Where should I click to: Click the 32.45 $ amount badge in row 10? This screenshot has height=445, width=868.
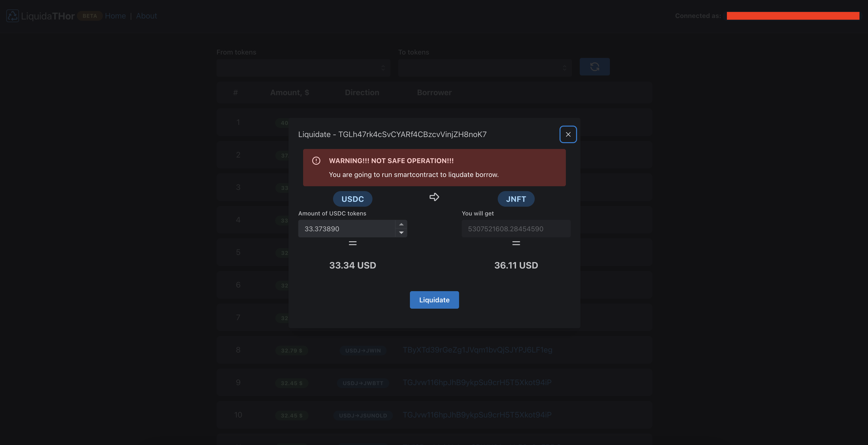[291, 415]
